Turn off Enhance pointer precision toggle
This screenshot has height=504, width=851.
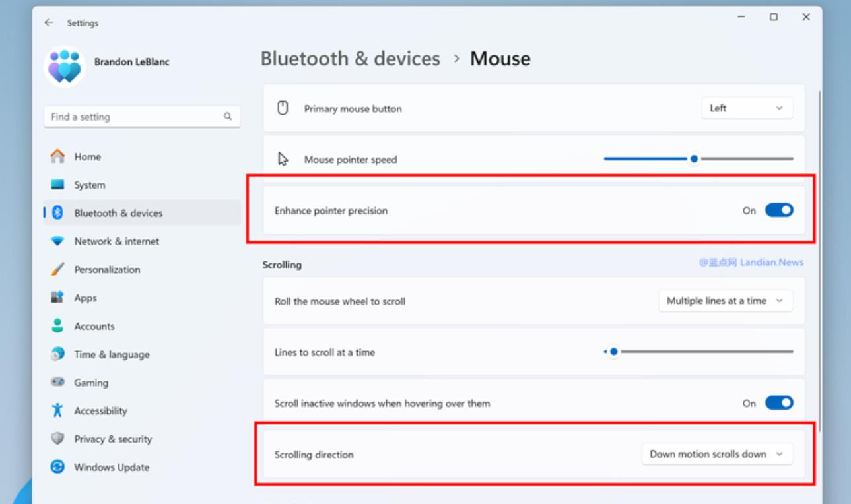779,210
